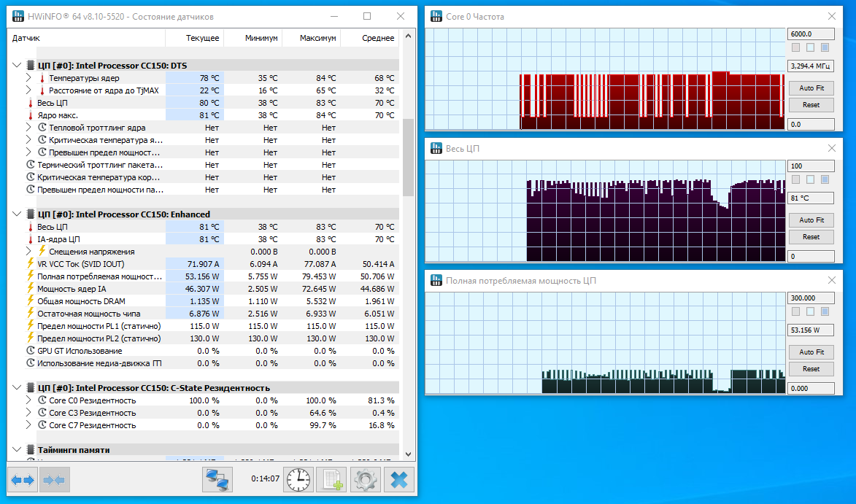Screen dimensions: 856x504
Task: Click the sensor list scroll-down arrow
Action: 408,454
